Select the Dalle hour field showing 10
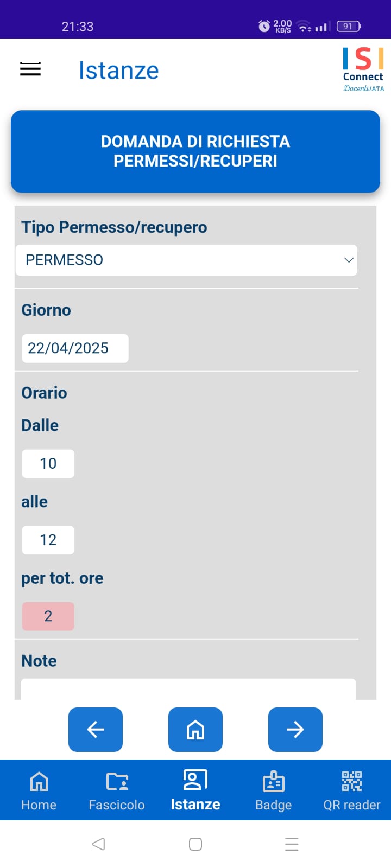The height and width of the screenshot is (868, 391). 48,464
